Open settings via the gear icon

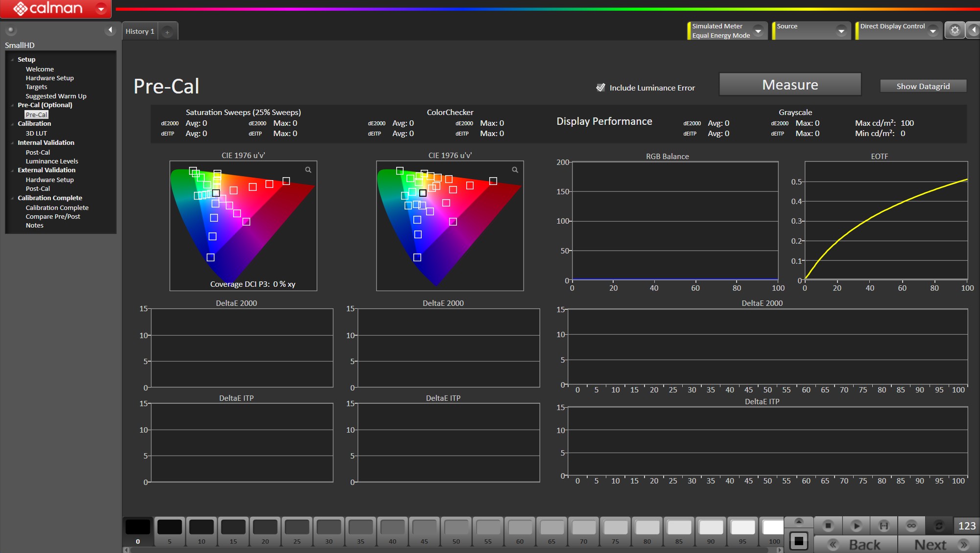pyautogui.click(x=955, y=30)
